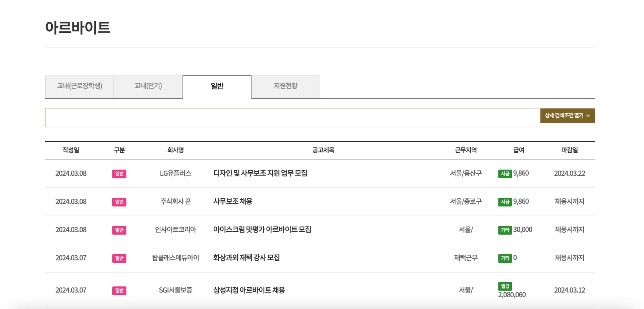Image resolution: width=644 pixels, height=309 pixels.
Task: Click the 기타 badge showing 30,000
Action: (506, 230)
